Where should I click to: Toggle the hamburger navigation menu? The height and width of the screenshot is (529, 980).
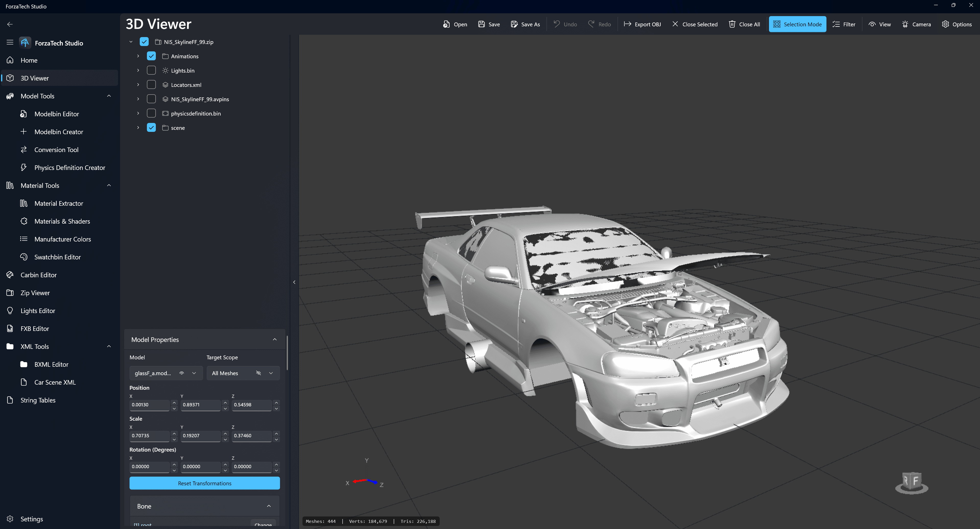(10, 43)
